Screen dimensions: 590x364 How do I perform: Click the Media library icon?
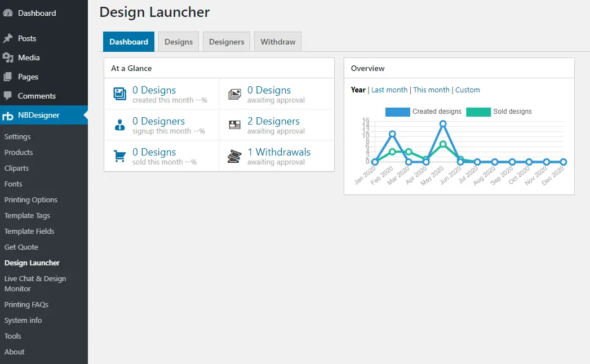tap(8, 57)
